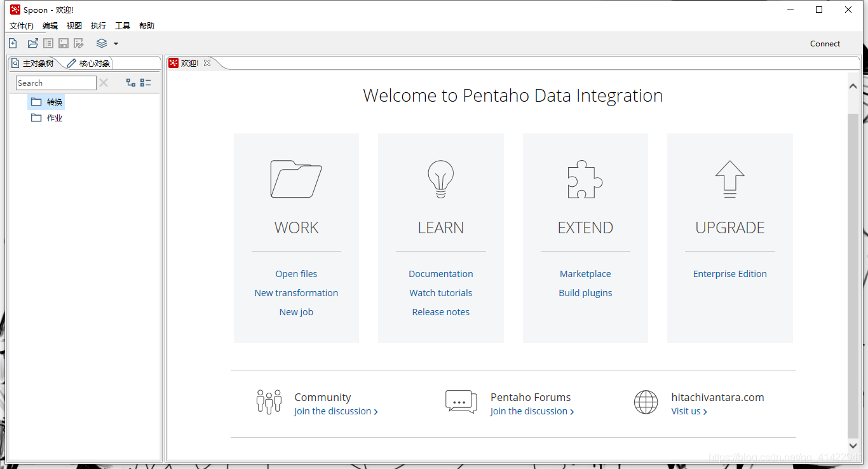The image size is (868, 469).
Task: Click the Perspectives layers icon
Action: (x=102, y=43)
